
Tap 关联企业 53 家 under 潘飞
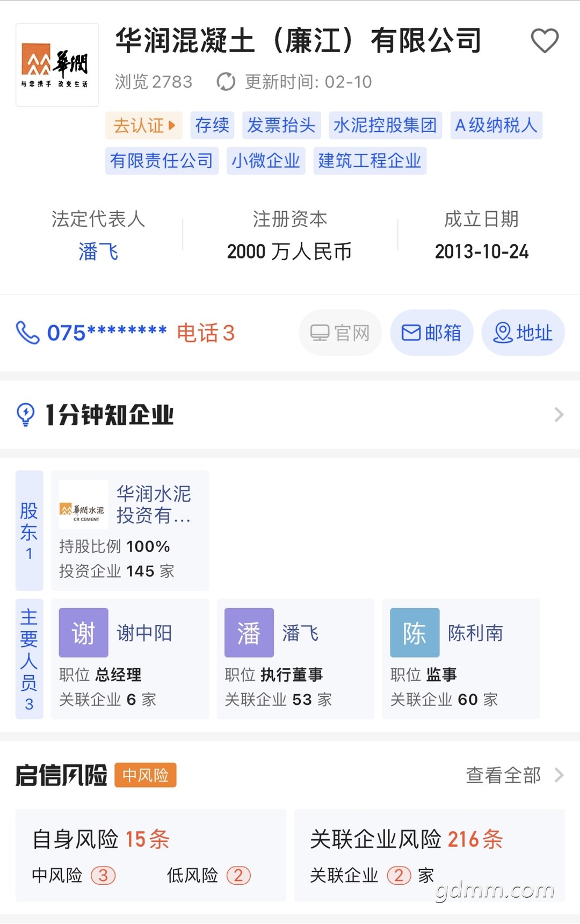tap(278, 699)
